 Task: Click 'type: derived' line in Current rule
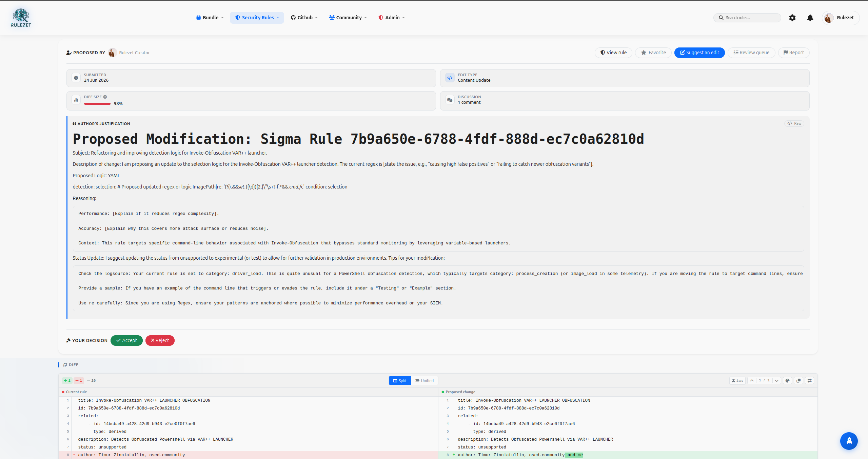[x=249, y=432]
